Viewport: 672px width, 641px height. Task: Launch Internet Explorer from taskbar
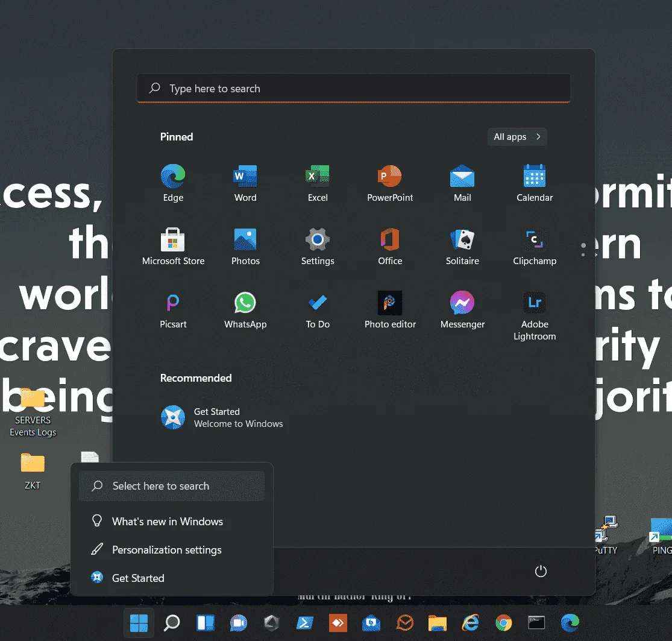click(x=471, y=623)
